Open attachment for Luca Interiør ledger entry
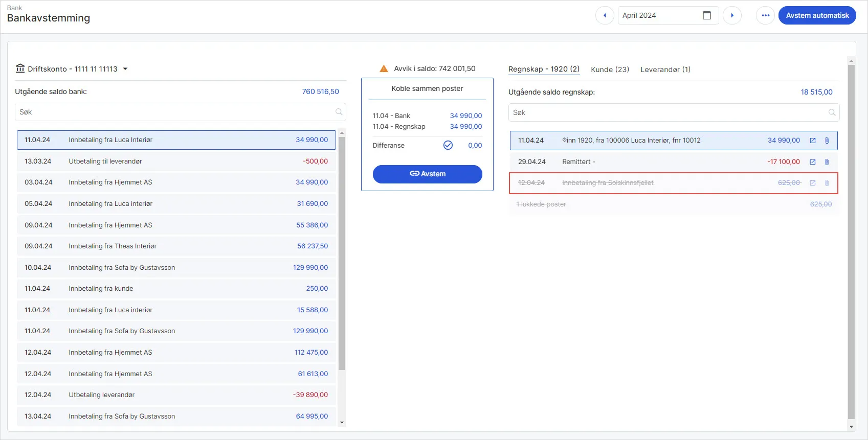Viewport: 868px width, 440px height. (827, 141)
